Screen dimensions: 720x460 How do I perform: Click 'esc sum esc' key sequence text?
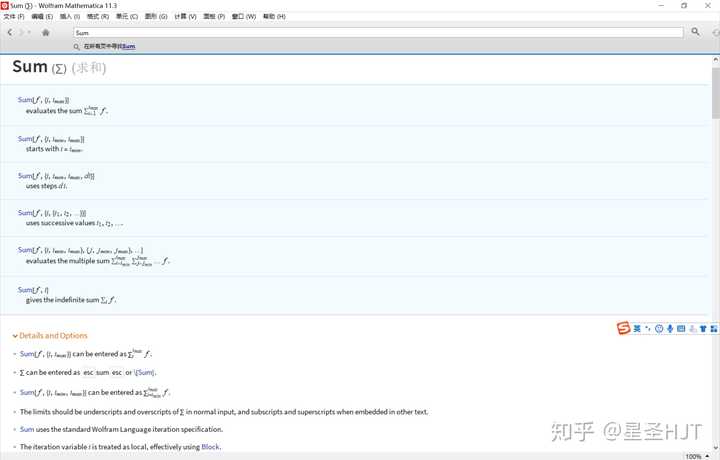pyautogui.click(x=103, y=372)
